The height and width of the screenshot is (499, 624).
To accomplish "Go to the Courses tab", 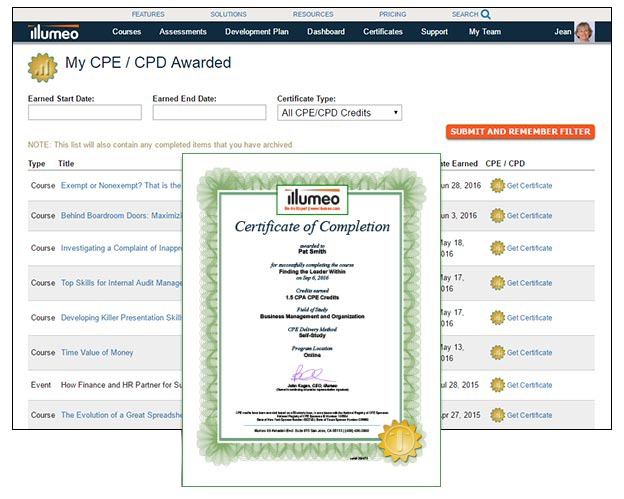I will coord(127,32).
